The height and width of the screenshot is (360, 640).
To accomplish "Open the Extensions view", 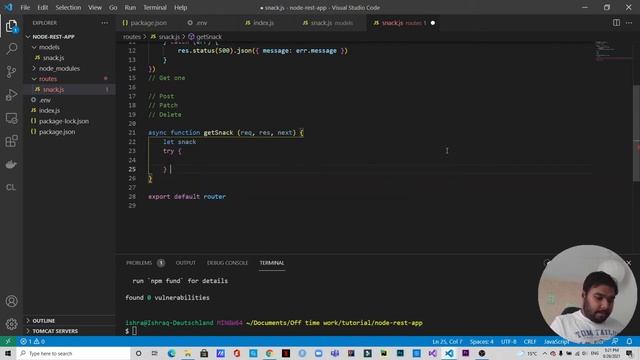I will tap(11, 141).
